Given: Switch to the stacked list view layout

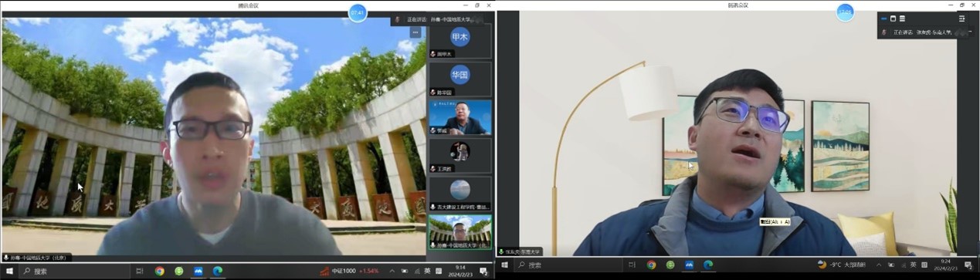Looking at the screenshot, I should pyautogui.click(x=902, y=19).
